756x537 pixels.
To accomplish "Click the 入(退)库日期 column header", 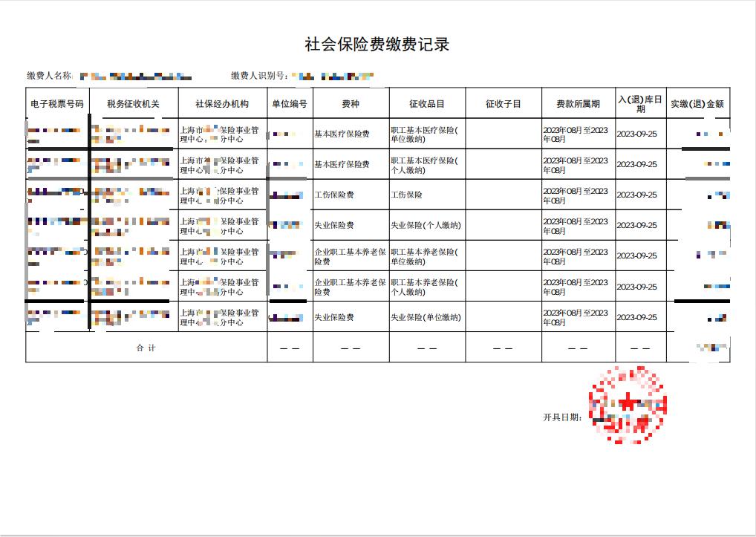I will point(640,104).
